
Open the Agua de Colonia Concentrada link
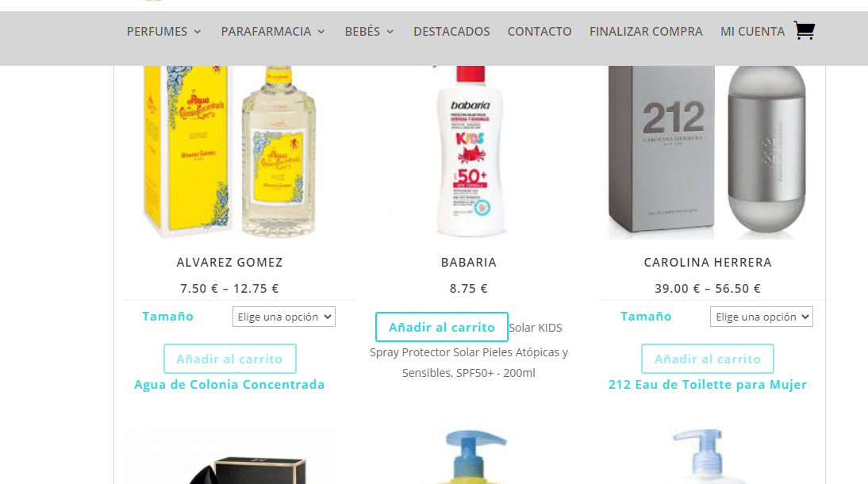(x=230, y=384)
